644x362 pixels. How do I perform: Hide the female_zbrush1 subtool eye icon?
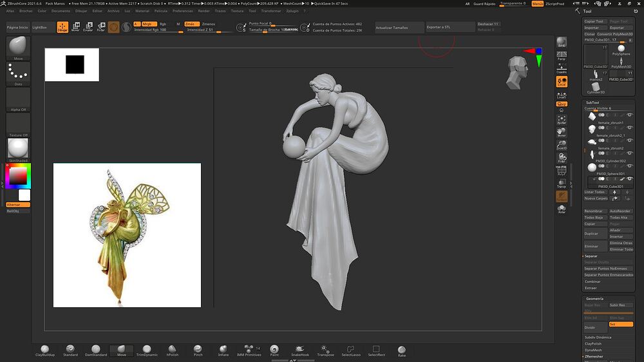[x=630, y=115]
